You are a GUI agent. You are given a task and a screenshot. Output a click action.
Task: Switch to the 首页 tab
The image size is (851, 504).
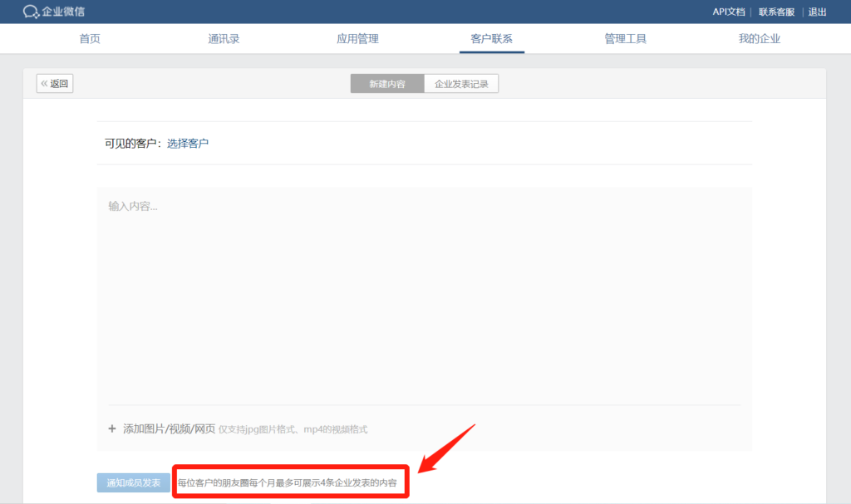point(90,39)
